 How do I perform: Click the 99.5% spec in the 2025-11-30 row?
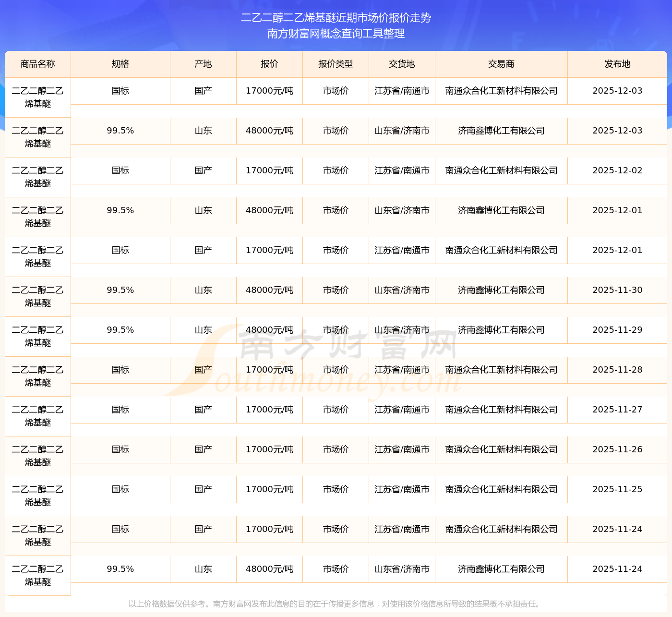pos(120,290)
